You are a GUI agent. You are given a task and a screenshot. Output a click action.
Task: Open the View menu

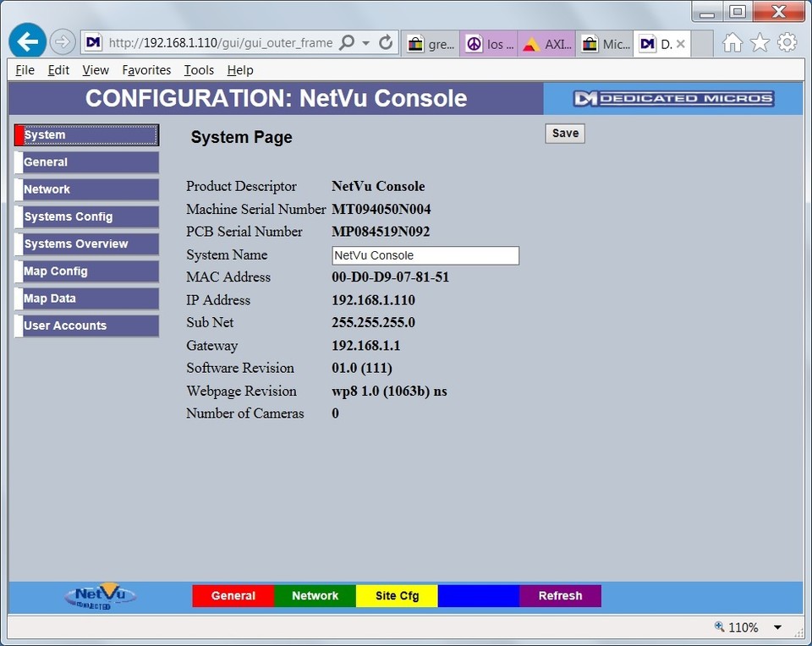point(95,70)
